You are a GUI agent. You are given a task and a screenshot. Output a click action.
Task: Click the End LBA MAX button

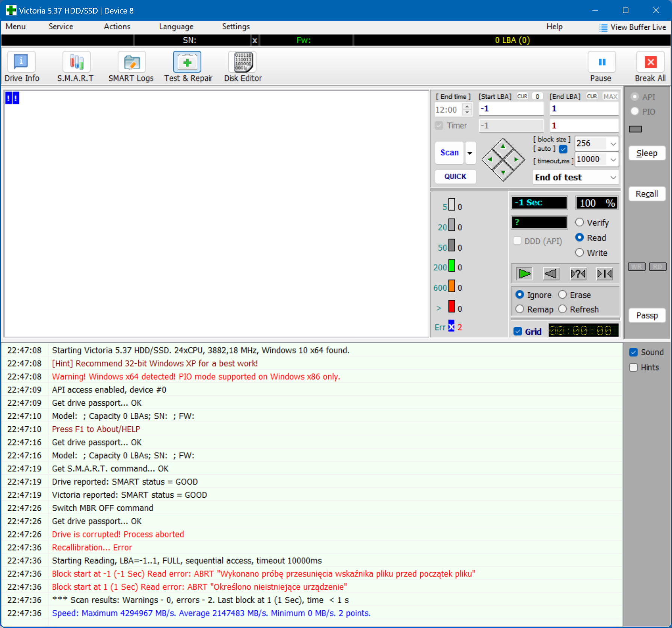tap(610, 97)
